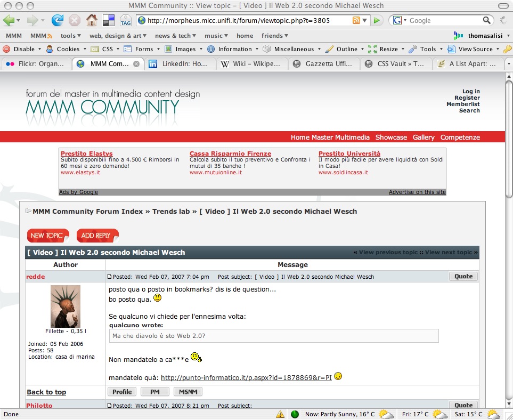Viewport: 513px width, 420px height.
Task: Open the punto-informatico.it link in the post
Action: 246,377
